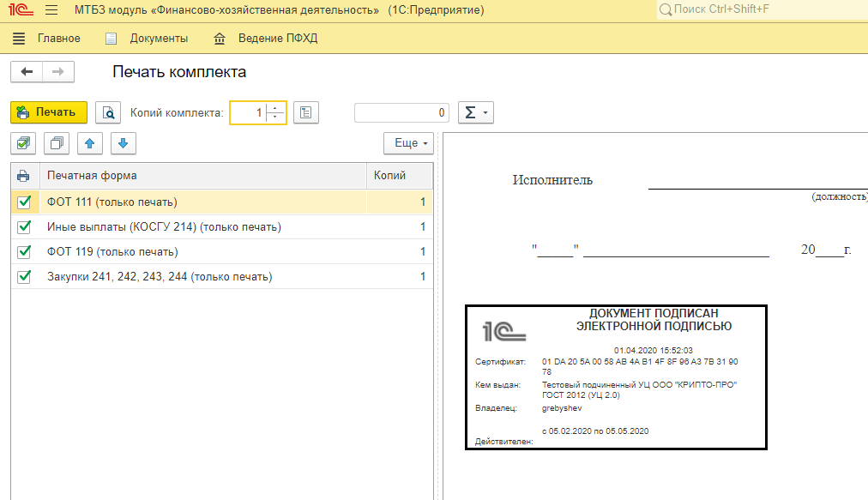This screenshot has width=868, height=500.
Task: Open print preview with the magnifier icon
Action: pos(107,112)
